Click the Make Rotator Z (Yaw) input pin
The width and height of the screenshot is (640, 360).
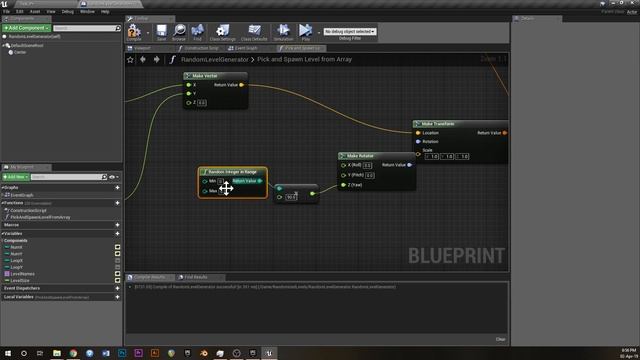point(343,185)
